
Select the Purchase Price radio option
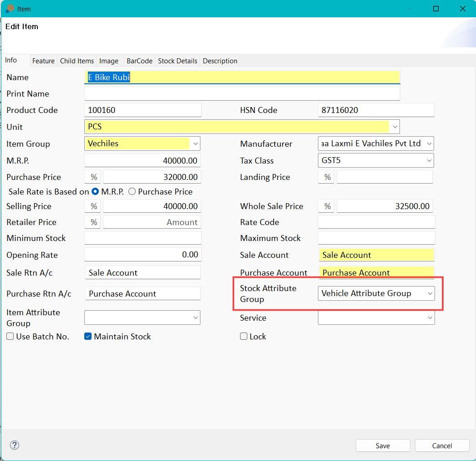point(132,192)
